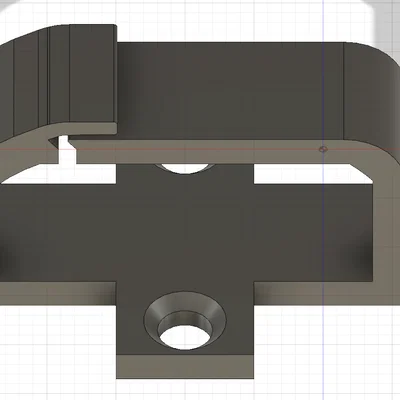Select the horizontal red axis line
The image size is (400, 400).
[x=200, y=149]
